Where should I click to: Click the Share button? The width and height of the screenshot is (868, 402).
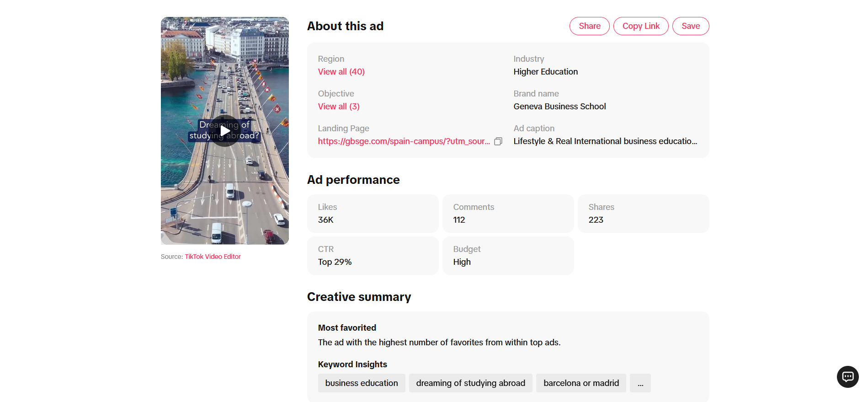[589, 26]
